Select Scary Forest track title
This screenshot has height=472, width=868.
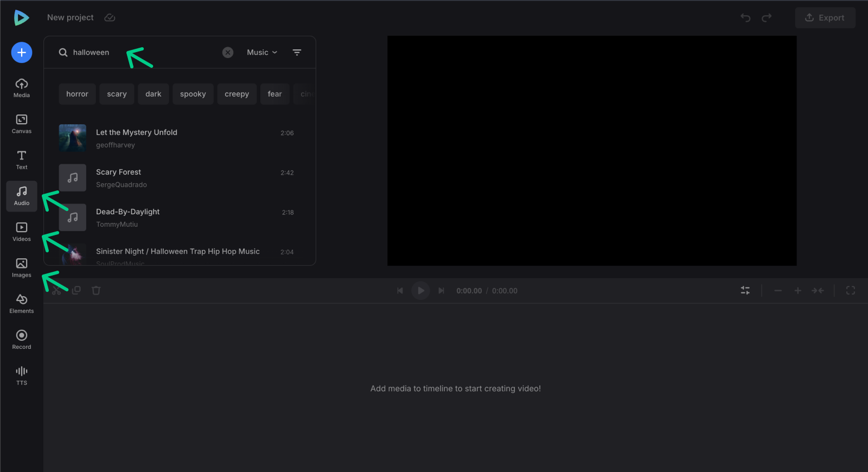click(x=118, y=172)
